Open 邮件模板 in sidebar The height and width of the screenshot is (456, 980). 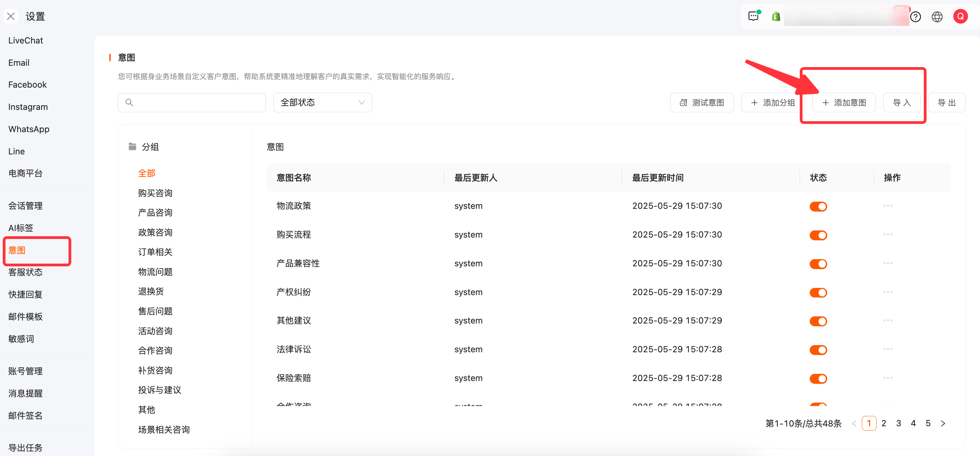[25, 317]
